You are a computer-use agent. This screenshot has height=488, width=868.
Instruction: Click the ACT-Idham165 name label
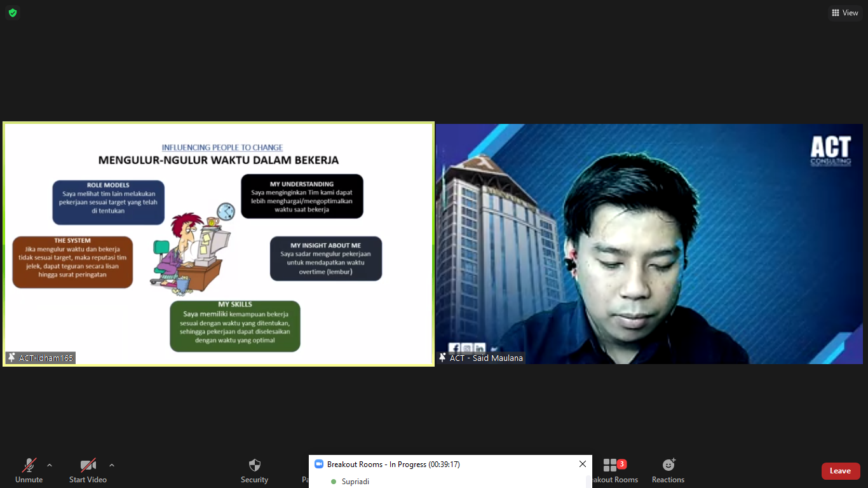(x=46, y=358)
